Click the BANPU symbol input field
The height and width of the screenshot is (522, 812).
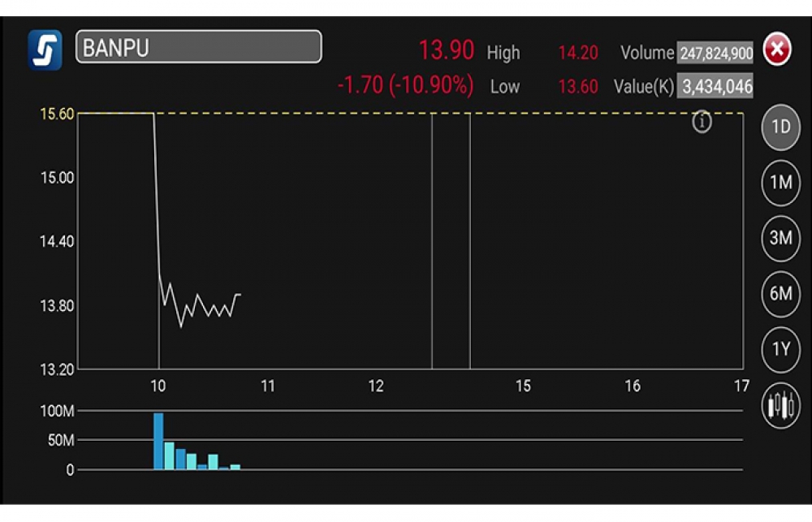199,47
